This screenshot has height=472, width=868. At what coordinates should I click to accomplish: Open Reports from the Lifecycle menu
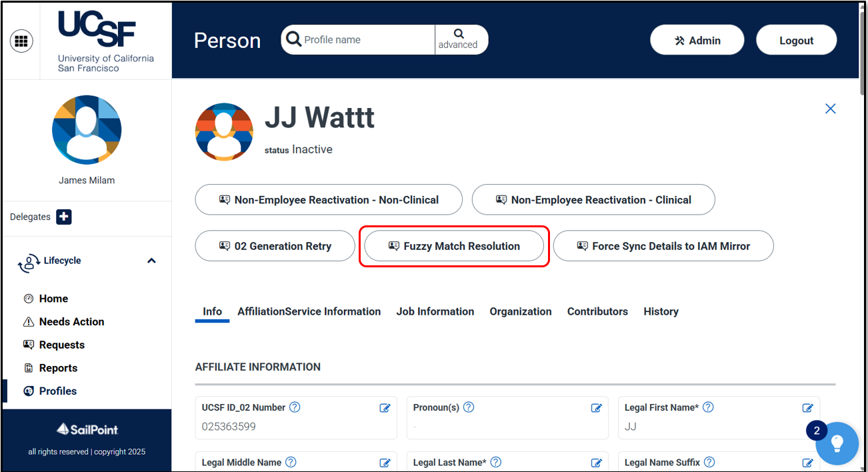[x=58, y=368]
